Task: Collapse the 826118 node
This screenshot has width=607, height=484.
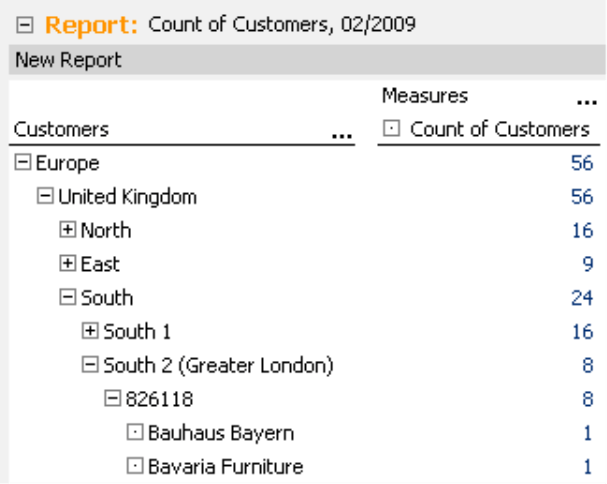Action: click(x=113, y=398)
